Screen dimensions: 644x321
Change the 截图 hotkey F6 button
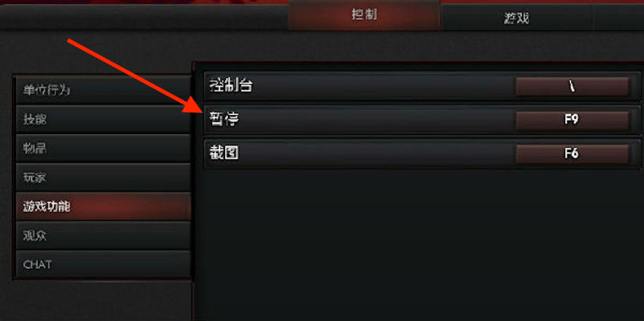tap(572, 154)
